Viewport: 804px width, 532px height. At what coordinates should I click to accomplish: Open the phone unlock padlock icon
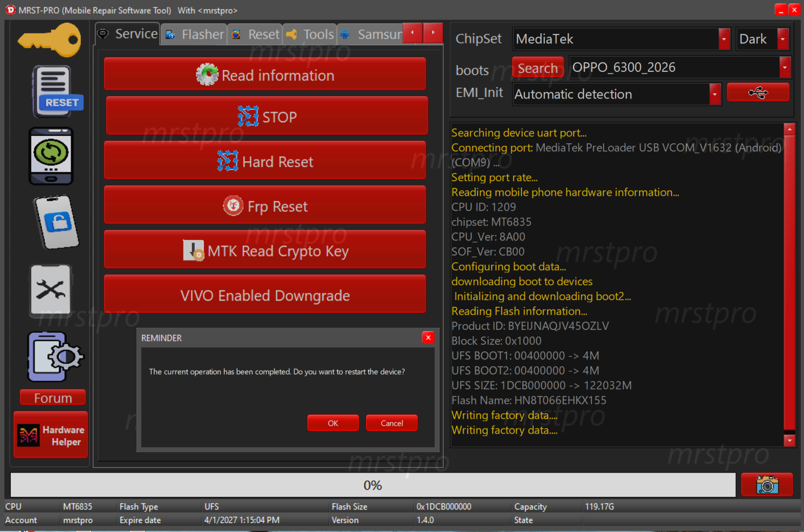[56, 222]
